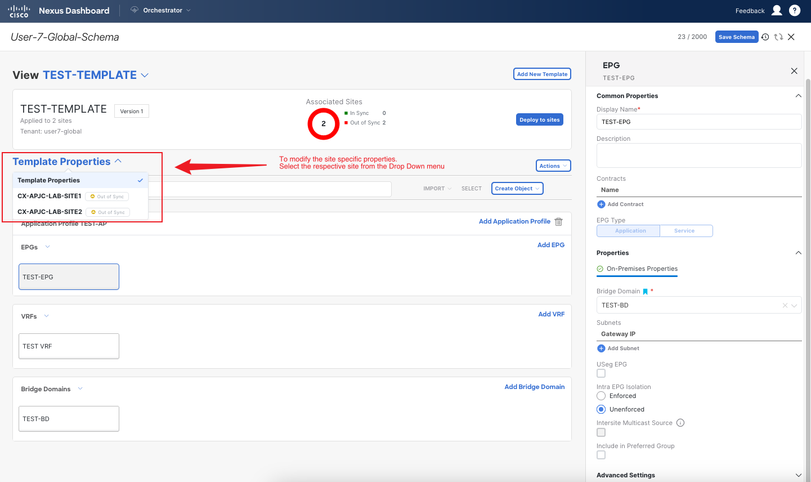811x482 pixels.
Task: Click the plus icon beside Add Contract
Action: [601, 204]
